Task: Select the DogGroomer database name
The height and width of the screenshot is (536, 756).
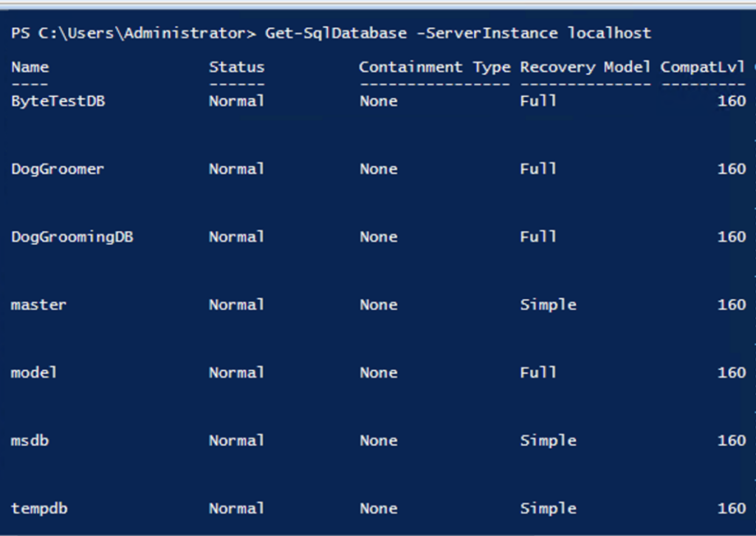Action: click(x=58, y=169)
